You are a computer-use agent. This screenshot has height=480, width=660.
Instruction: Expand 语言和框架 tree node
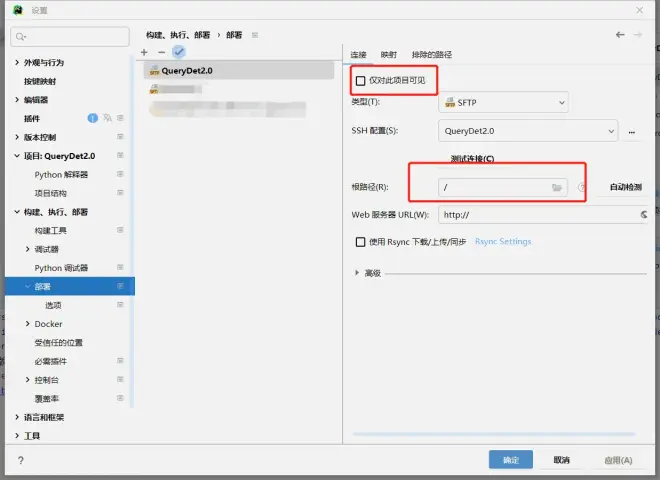point(17,417)
